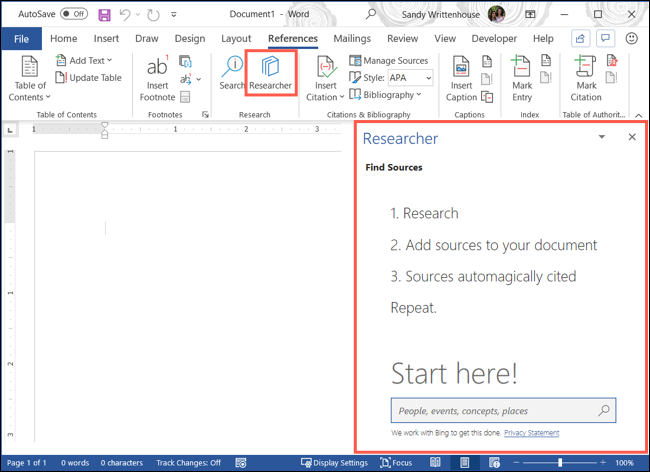Open the File tab

pos(22,39)
